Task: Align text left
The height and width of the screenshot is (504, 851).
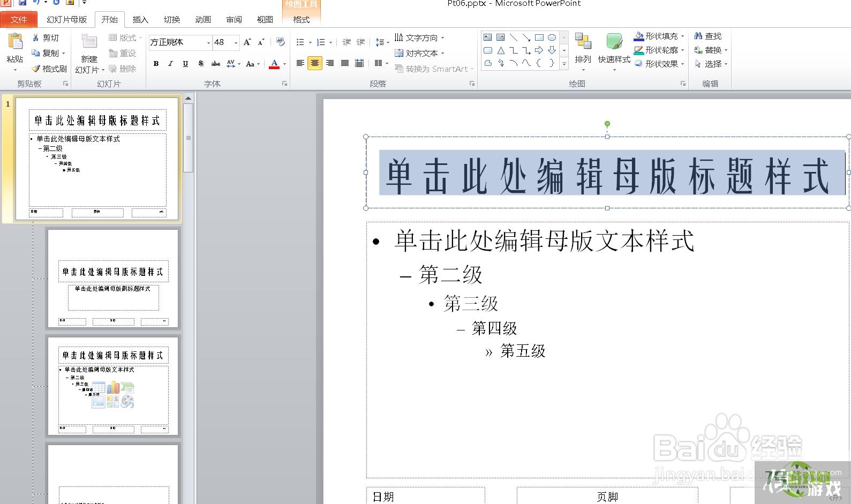Action: (x=300, y=63)
